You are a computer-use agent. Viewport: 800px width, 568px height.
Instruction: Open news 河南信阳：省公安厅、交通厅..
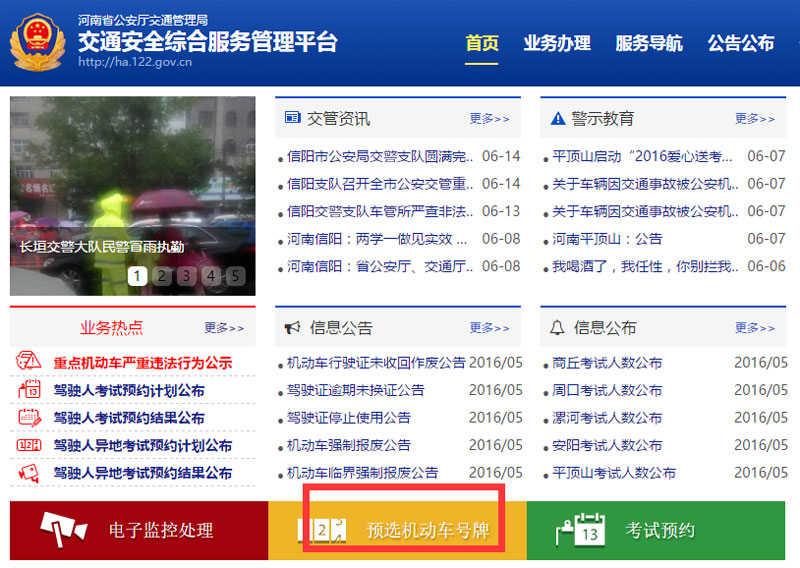[380, 266]
